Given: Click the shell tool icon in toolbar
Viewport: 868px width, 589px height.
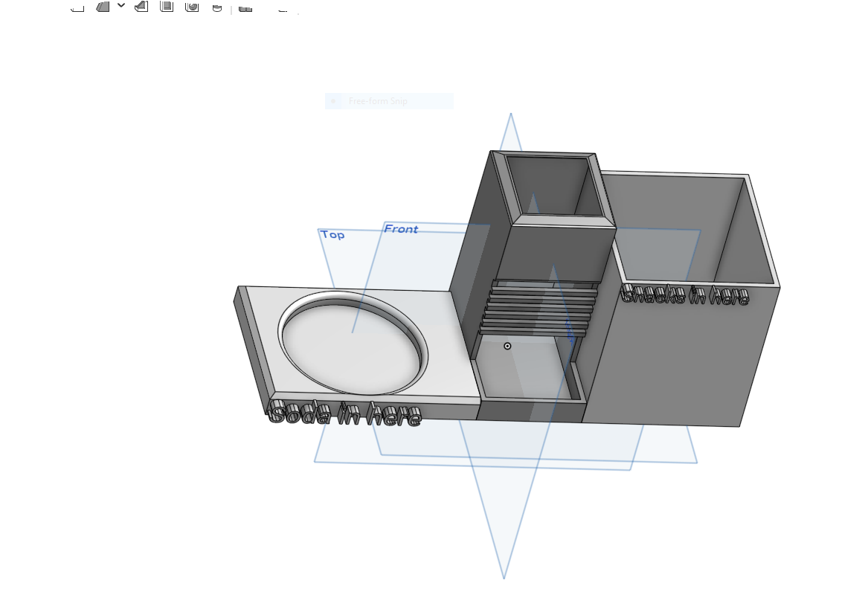Looking at the screenshot, I should [x=167, y=6].
